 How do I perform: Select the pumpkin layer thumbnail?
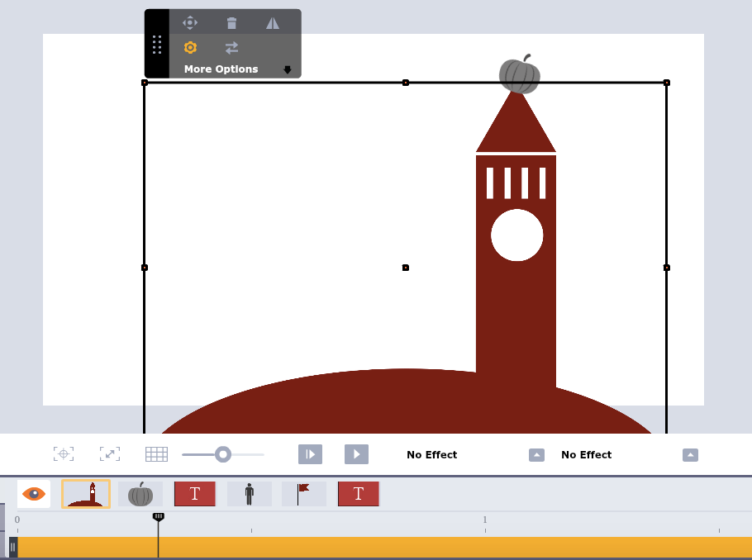[140, 494]
